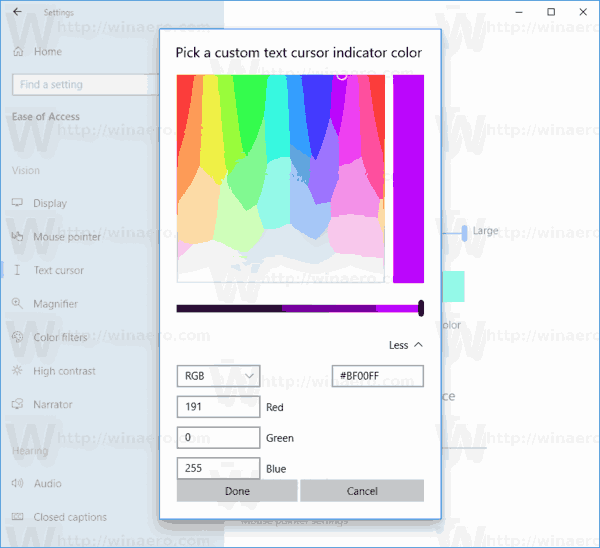Screen dimensions: 600x548
Task: Click the dialog title text
Action: pos(298,53)
